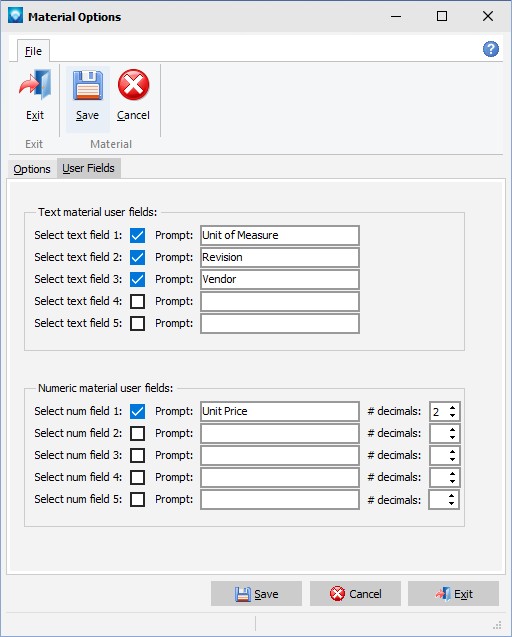Toggle Select num field 1 checkbox
Image resolution: width=512 pixels, height=637 pixels.
pyautogui.click(x=137, y=411)
